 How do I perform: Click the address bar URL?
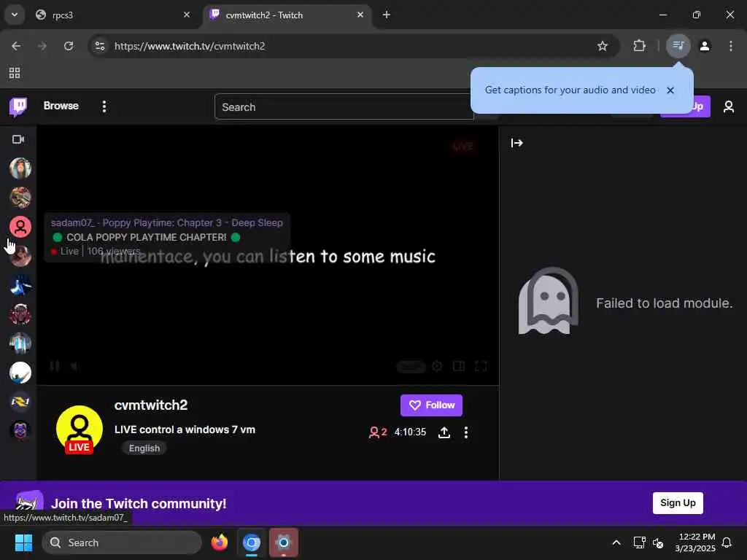tap(190, 46)
